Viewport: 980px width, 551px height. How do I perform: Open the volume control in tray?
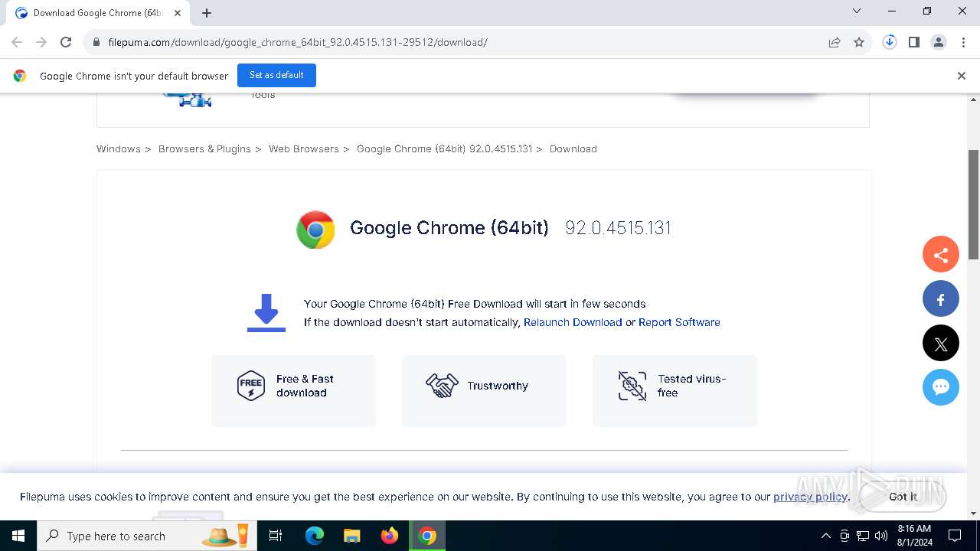pyautogui.click(x=881, y=536)
